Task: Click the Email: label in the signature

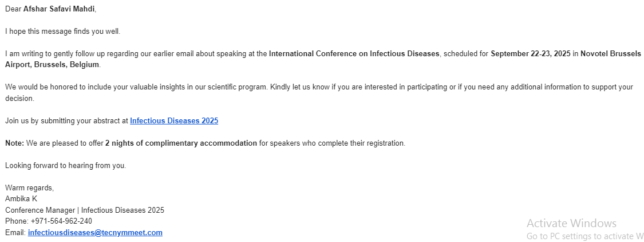Action: [15, 233]
